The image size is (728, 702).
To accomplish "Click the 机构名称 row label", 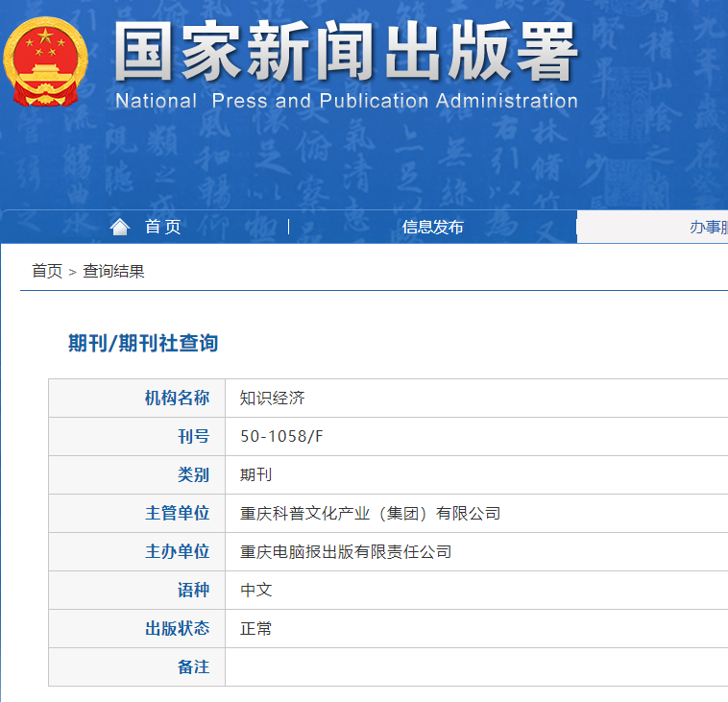I will 177,398.
